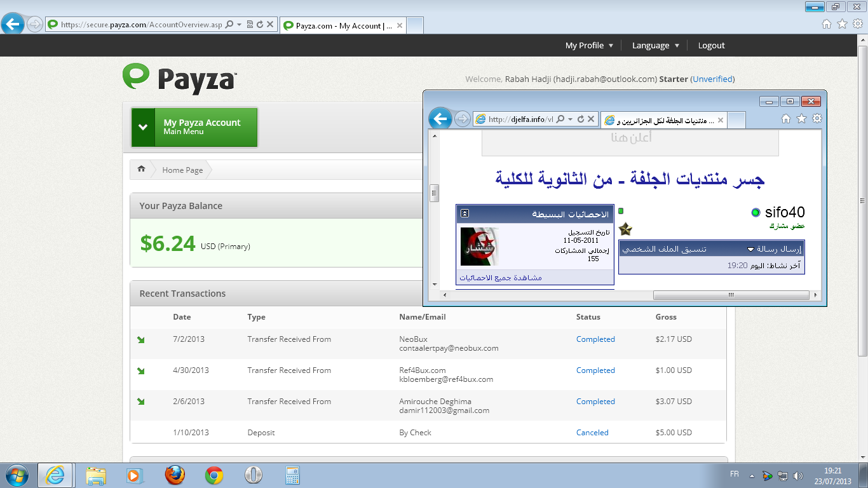This screenshot has height=488, width=868.
Task: Open Chrome from the taskbar
Action: 214,475
